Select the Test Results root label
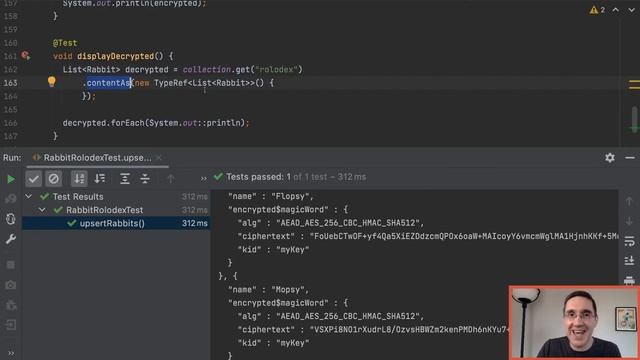Image resolution: width=640 pixels, height=360 pixels. coord(78,196)
